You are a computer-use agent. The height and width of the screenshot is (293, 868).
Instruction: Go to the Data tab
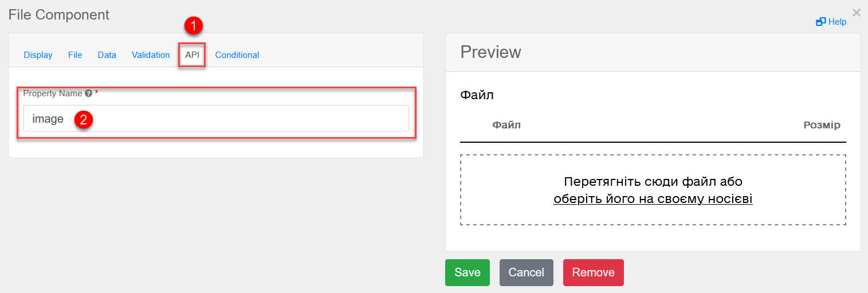click(107, 55)
